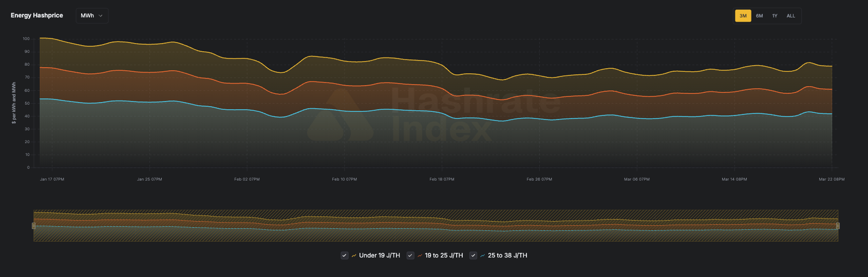
Task: Disable the 25 to 38 J/TH checkbox
Action: click(473, 255)
